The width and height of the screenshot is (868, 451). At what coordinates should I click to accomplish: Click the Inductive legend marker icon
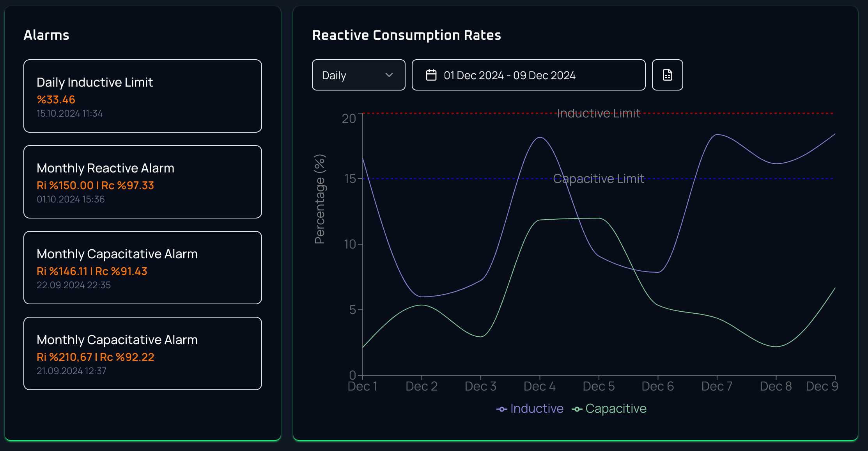[x=501, y=409]
